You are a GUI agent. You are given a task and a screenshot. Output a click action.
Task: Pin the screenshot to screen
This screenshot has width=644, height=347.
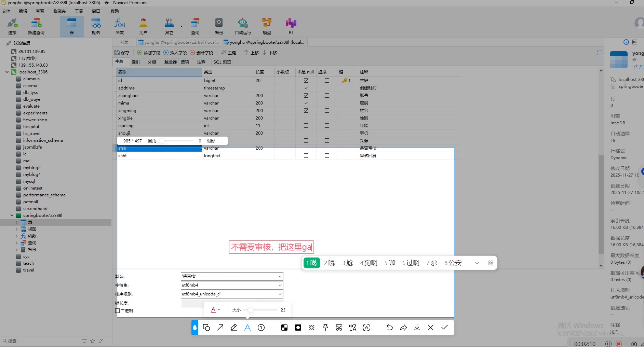coord(325,328)
